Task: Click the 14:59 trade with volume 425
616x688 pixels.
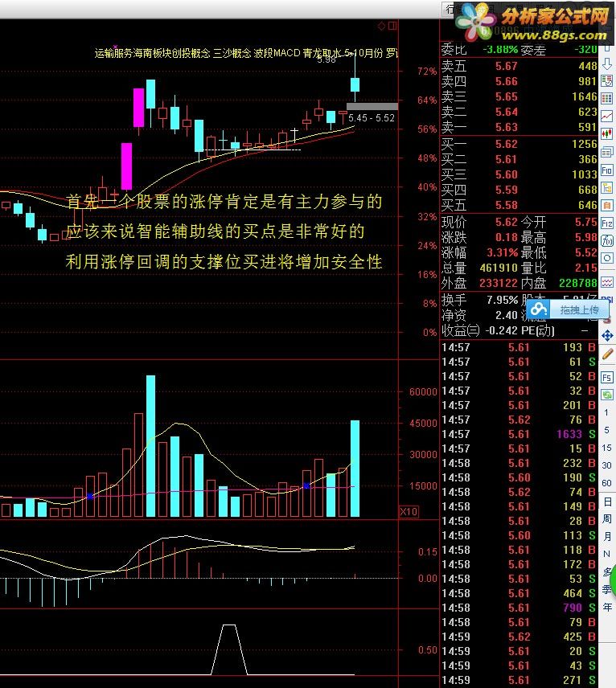Action: (519, 637)
